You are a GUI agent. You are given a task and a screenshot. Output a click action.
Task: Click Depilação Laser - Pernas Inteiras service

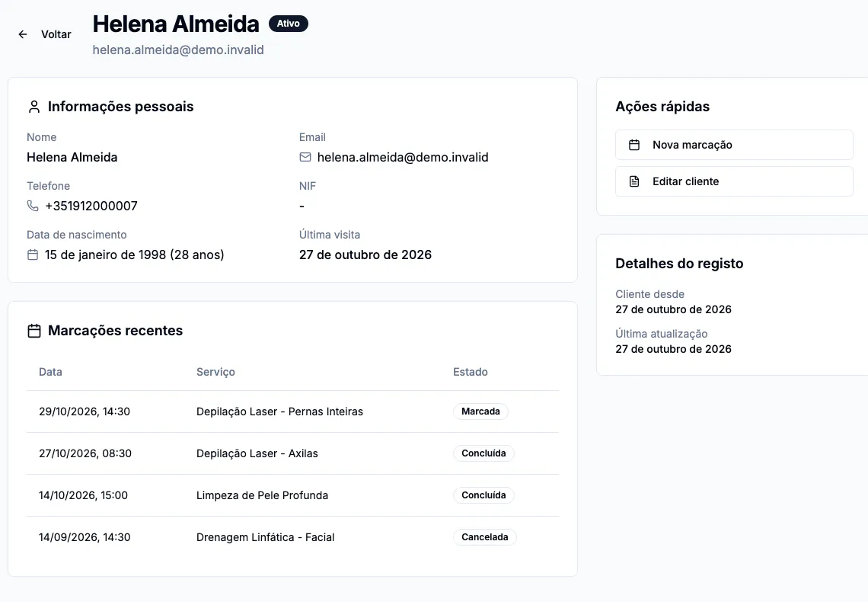pos(279,411)
